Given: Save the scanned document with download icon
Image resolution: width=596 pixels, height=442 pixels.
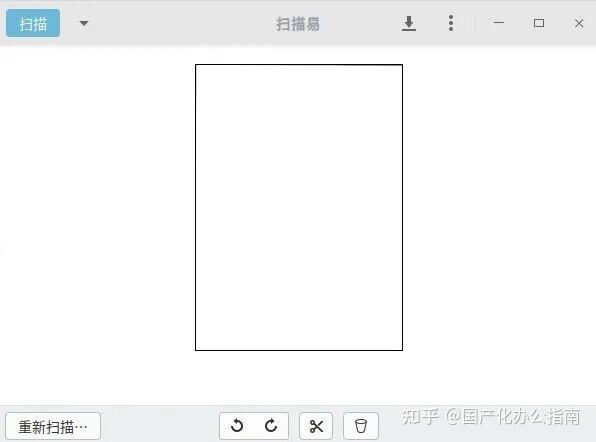Looking at the screenshot, I should (x=409, y=24).
